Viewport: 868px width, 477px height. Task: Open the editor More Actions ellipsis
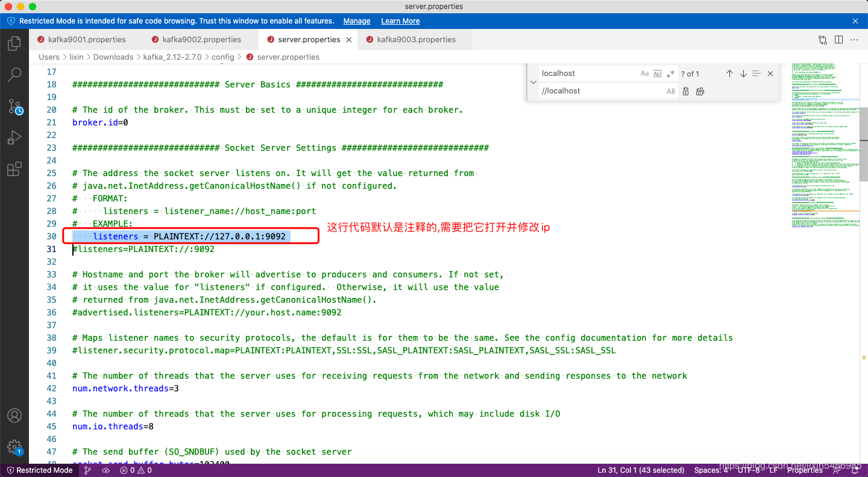click(x=854, y=40)
